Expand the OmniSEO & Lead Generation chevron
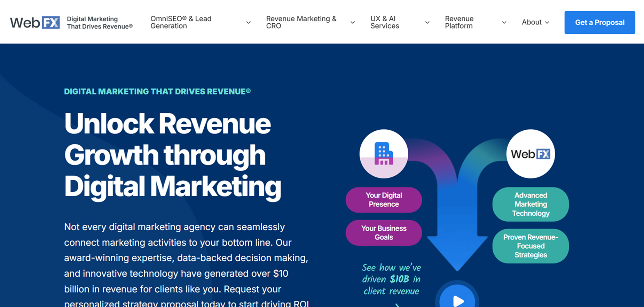 (x=248, y=23)
